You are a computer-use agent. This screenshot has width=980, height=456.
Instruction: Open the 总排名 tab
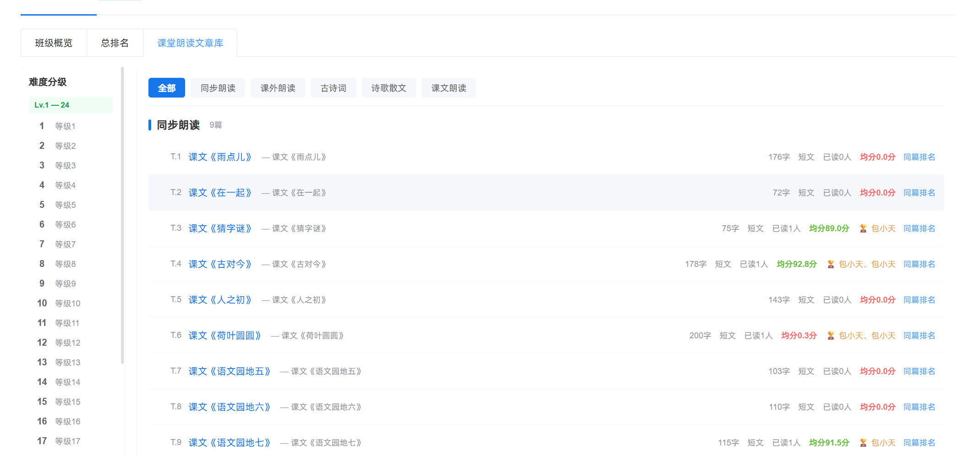tap(115, 43)
